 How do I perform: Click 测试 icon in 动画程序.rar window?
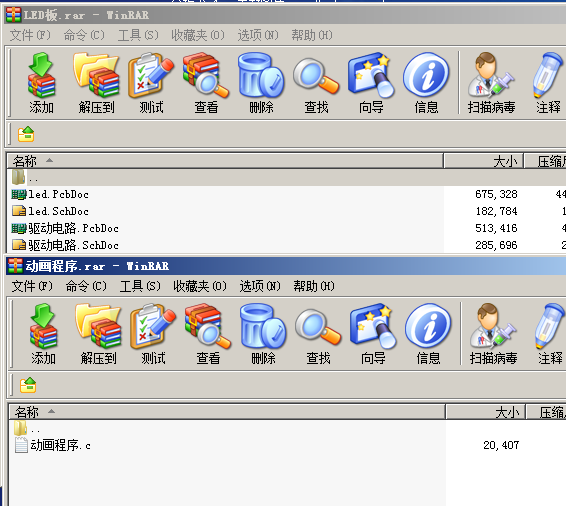pos(153,334)
